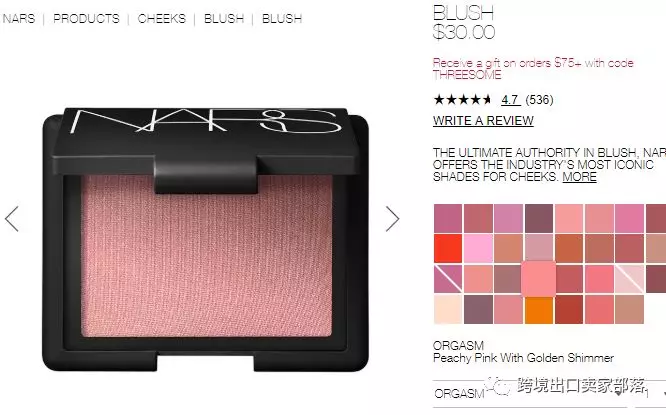Click the star rating icons
666x415 pixels.
click(x=463, y=100)
